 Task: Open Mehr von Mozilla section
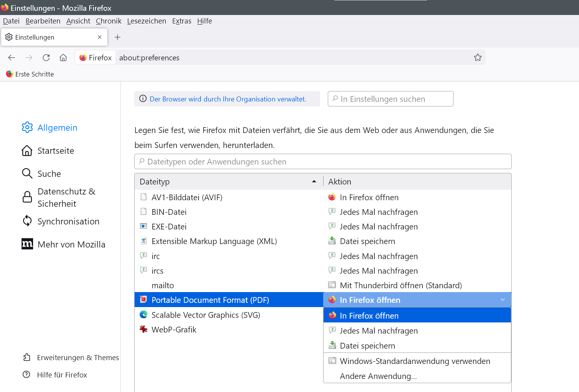(x=71, y=244)
